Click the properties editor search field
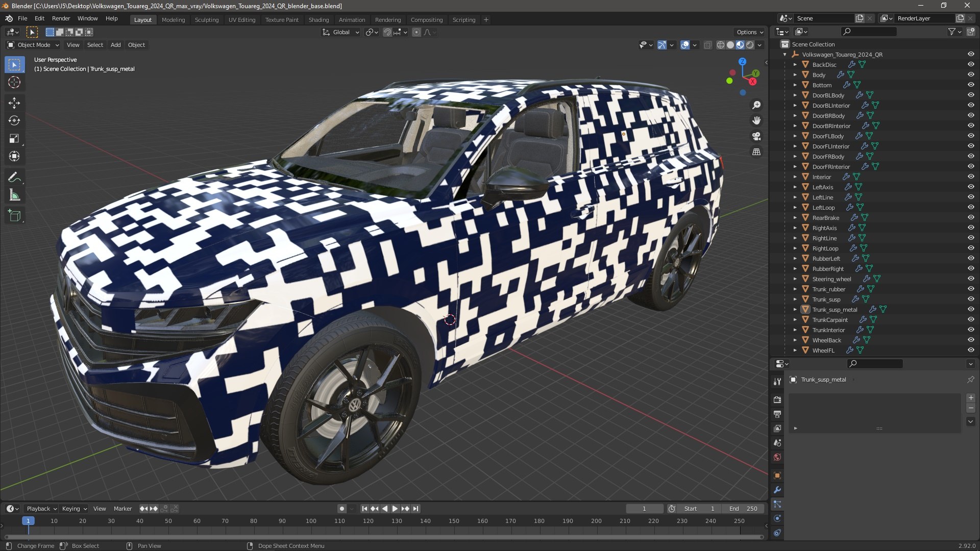 coord(875,364)
